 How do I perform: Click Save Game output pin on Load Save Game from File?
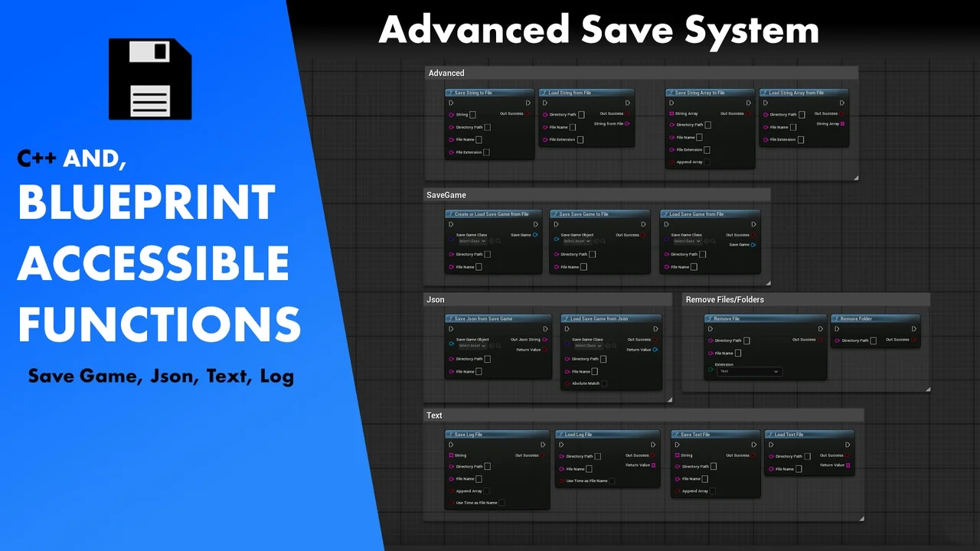(753, 245)
